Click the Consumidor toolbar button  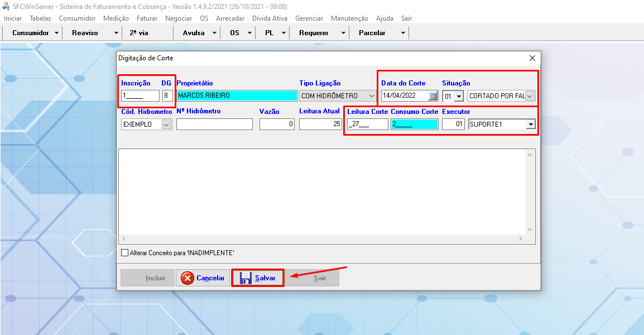click(31, 33)
